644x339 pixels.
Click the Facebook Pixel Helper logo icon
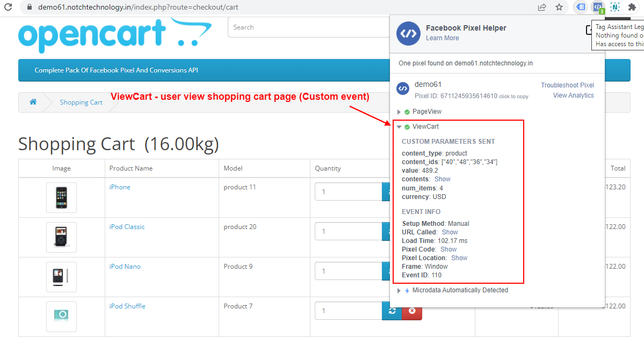[408, 33]
